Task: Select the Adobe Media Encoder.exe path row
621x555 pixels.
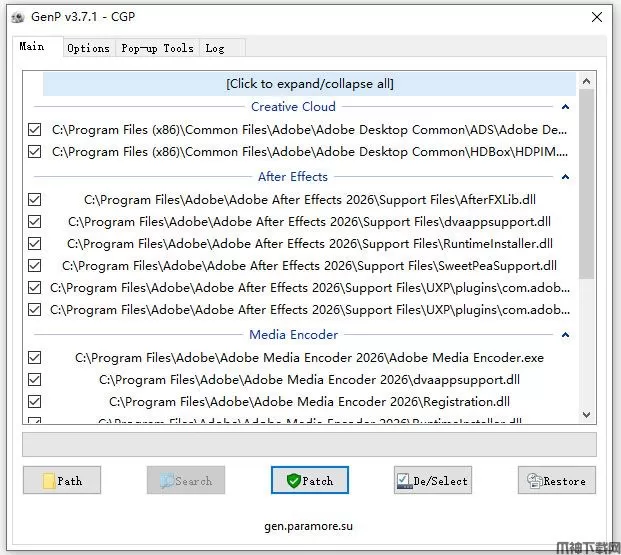Action: (x=309, y=358)
